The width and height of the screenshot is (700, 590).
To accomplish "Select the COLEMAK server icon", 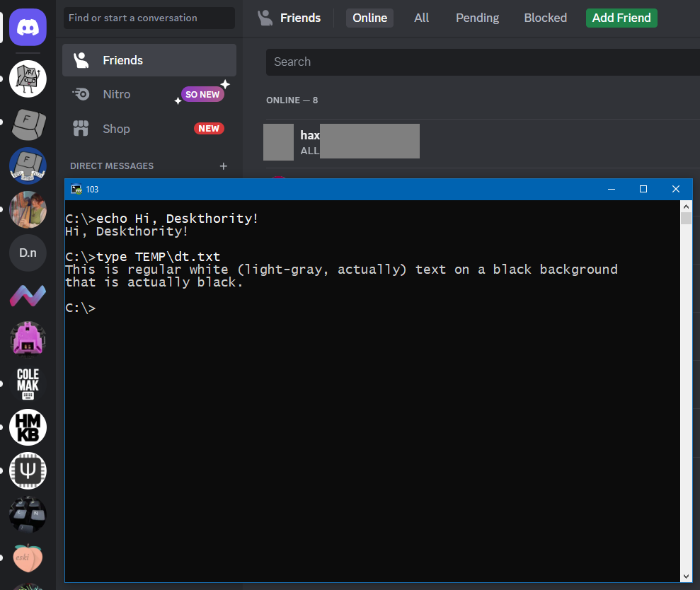I will [x=28, y=383].
